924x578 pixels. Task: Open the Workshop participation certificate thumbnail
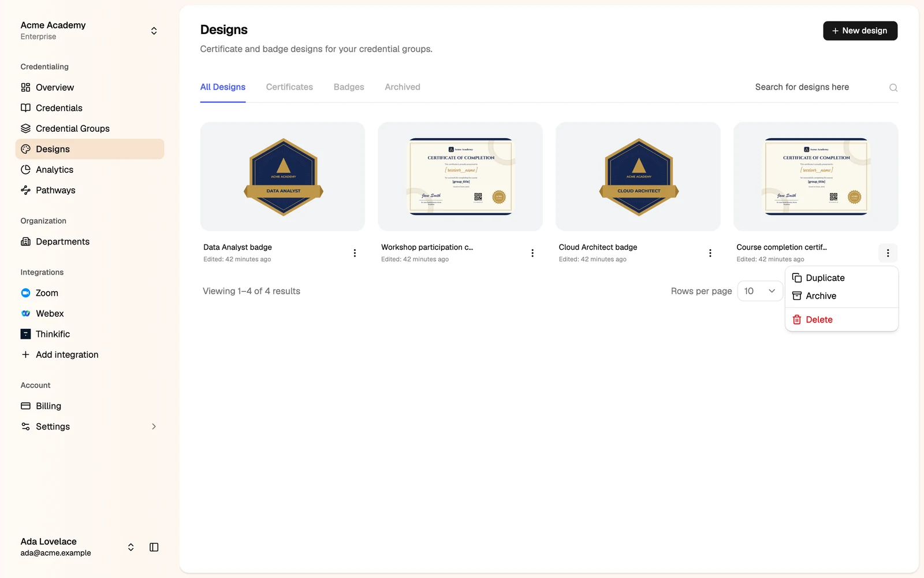pos(460,177)
